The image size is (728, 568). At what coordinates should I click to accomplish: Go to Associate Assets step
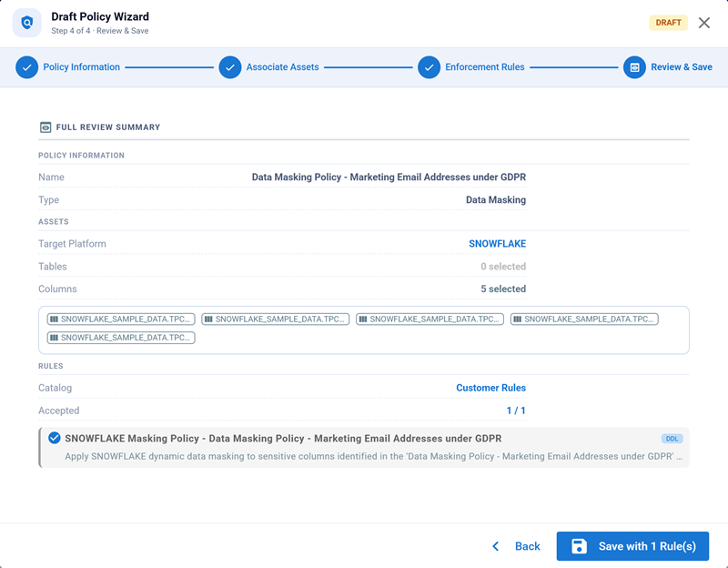(x=282, y=66)
